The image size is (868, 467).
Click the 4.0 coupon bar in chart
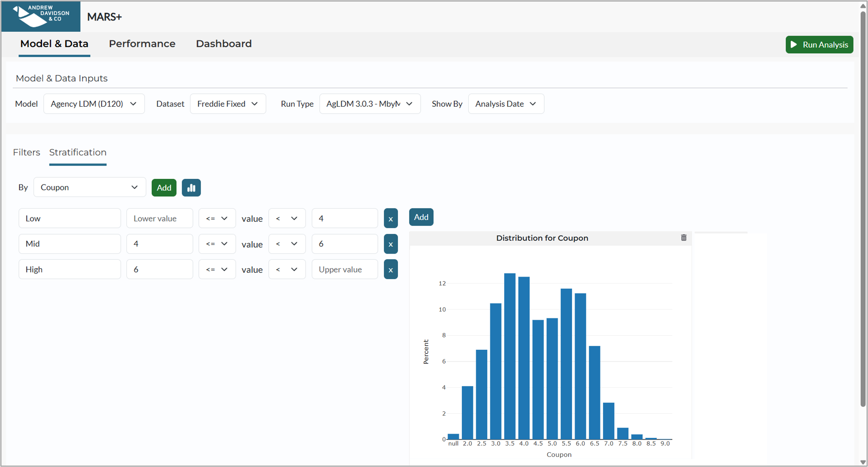[x=524, y=358]
